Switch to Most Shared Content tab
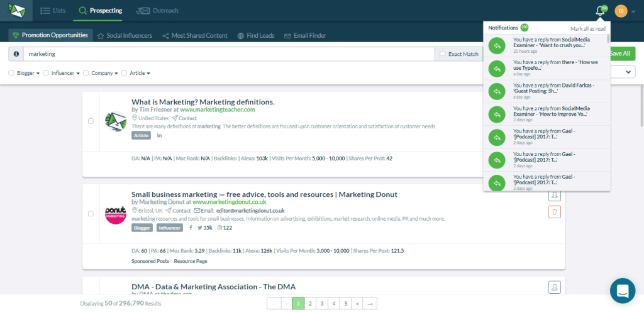This screenshot has width=644, height=312. pyautogui.click(x=195, y=36)
